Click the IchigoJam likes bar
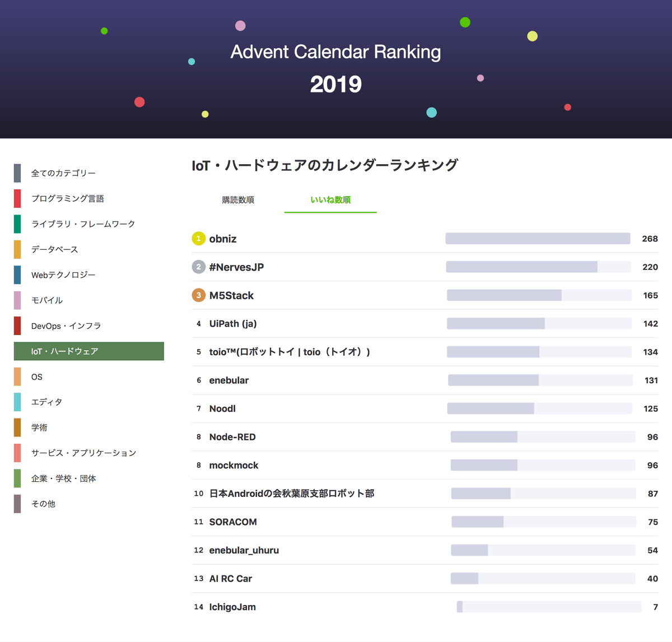 point(549,607)
